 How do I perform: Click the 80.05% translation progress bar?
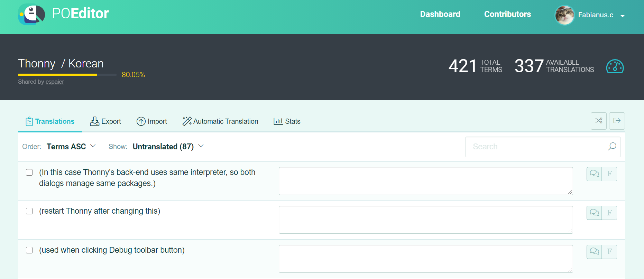click(x=67, y=75)
